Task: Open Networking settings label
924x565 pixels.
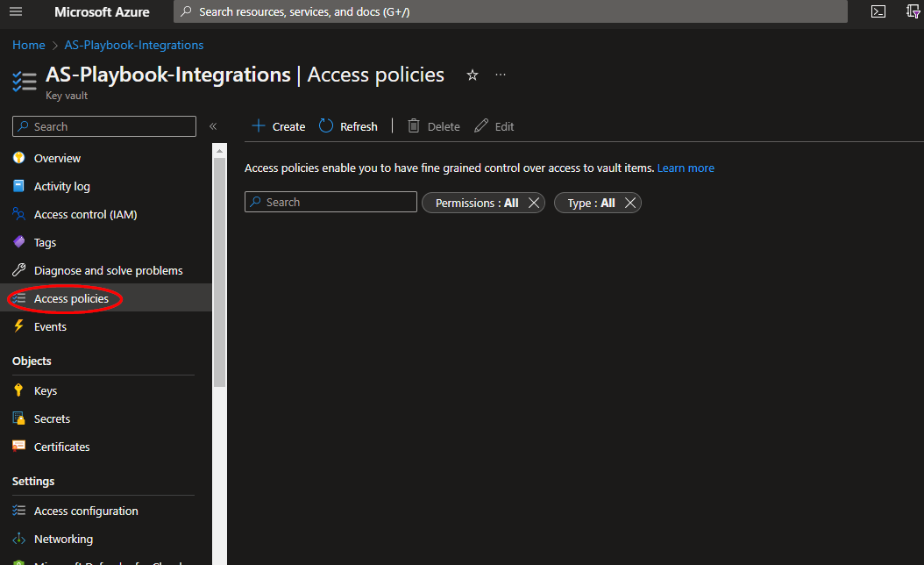Action: coord(64,539)
